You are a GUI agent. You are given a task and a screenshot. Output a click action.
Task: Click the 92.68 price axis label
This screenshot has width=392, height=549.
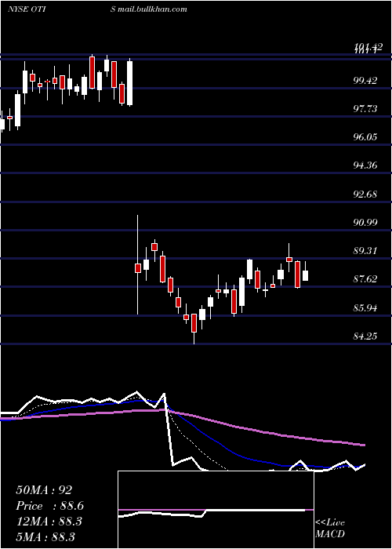(x=365, y=194)
